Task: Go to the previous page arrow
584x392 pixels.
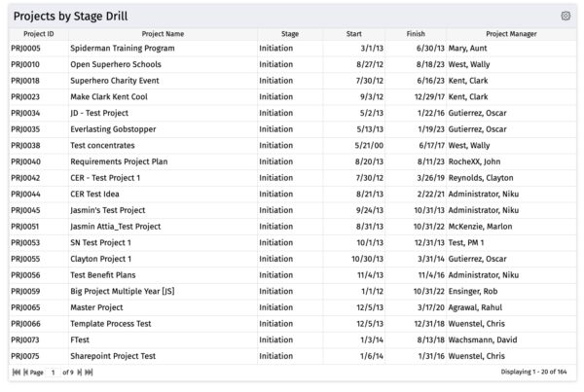Action: click(x=25, y=372)
